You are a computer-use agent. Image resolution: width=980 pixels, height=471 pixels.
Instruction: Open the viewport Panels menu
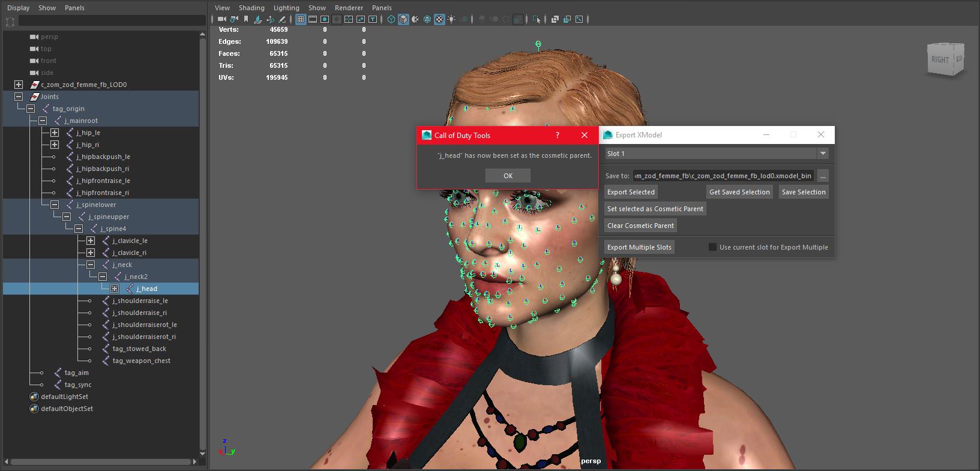coord(382,8)
